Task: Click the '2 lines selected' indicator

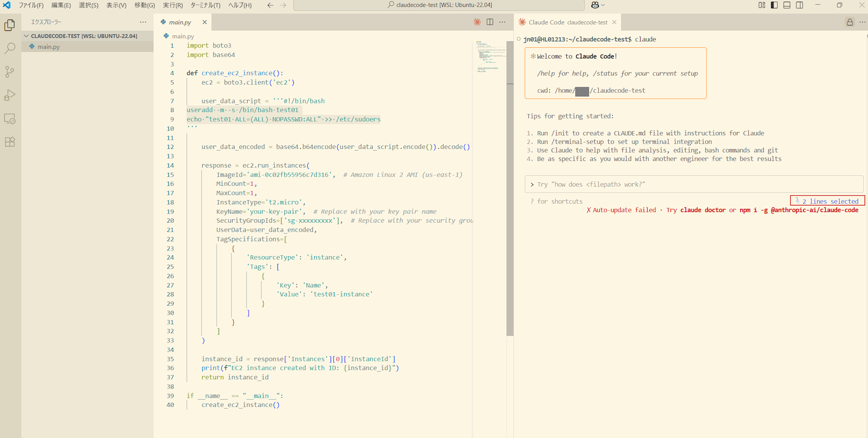Action: [827, 201]
